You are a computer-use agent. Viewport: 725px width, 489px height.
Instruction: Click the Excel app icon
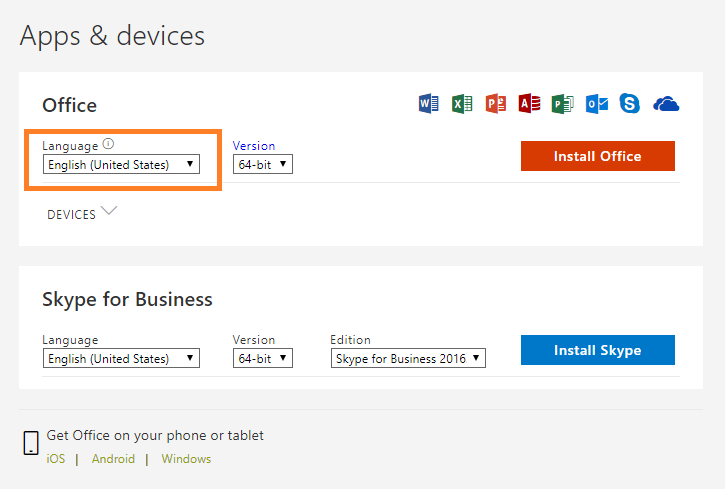coord(462,104)
